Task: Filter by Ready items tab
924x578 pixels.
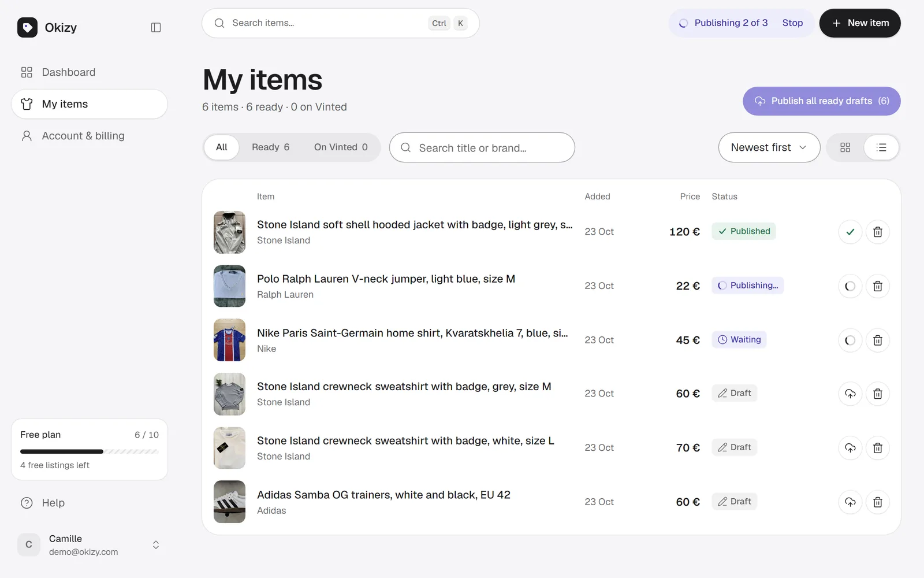Action: [271, 147]
